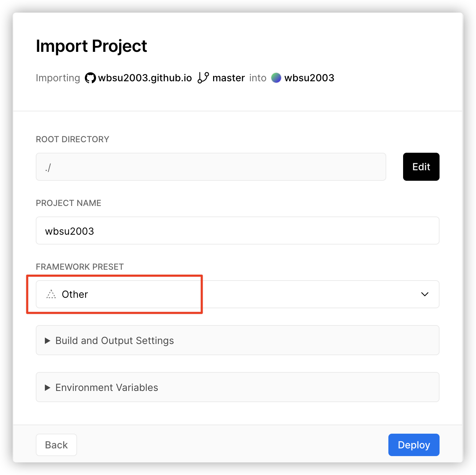Select the "Other" framework preset text
The image size is (476, 475).
[x=75, y=294]
